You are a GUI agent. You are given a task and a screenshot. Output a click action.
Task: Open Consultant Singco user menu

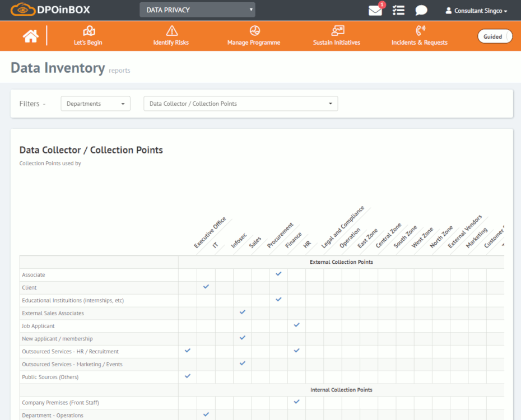point(476,11)
